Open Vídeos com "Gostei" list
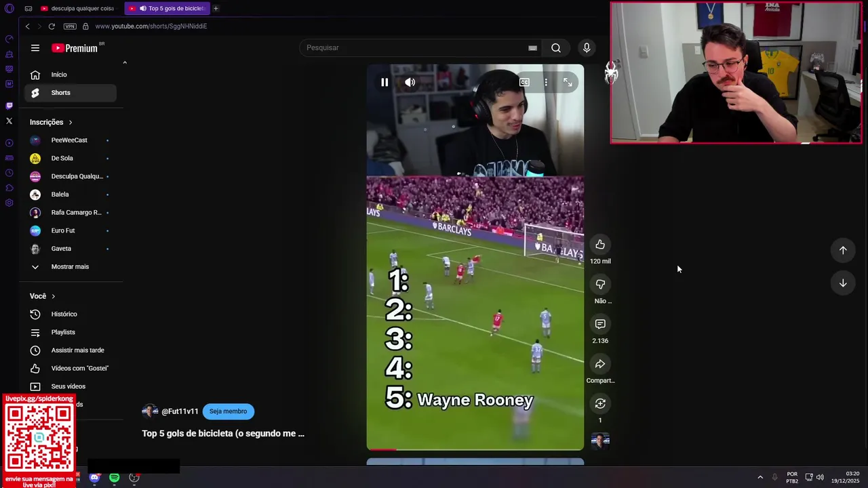This screenshot has width=868, height=488. (71, 369)
